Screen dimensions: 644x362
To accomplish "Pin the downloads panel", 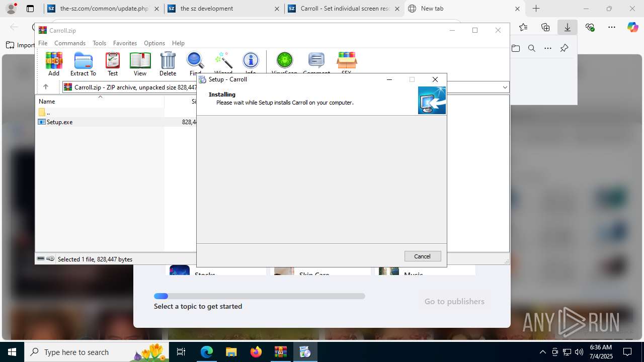I will pos(564,48).
